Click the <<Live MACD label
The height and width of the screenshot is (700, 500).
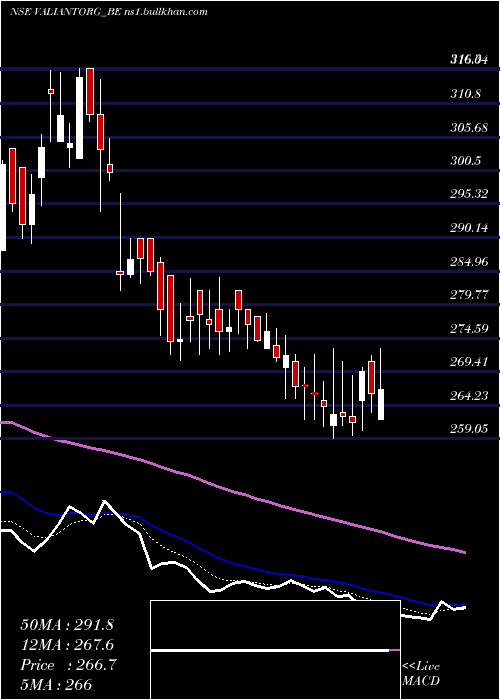coord(421,673)
